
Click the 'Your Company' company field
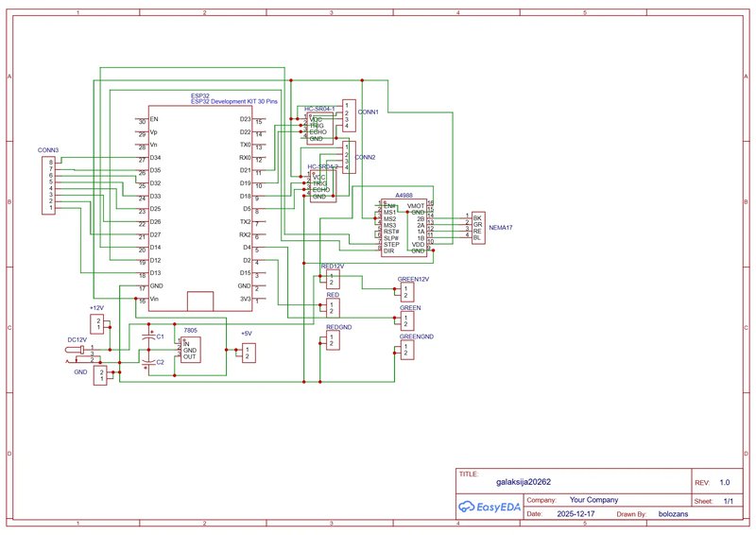click(594, 500)
